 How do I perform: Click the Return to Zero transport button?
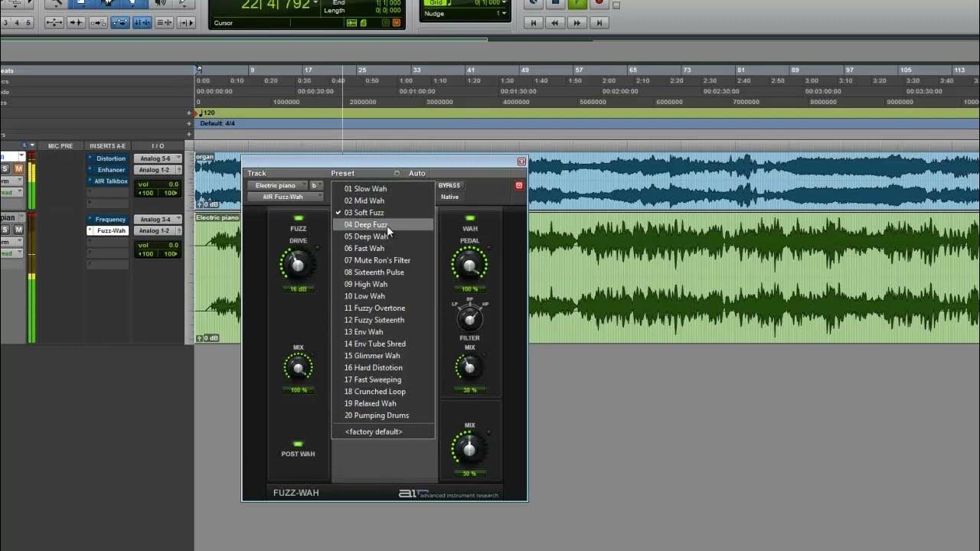click(534, 23)
